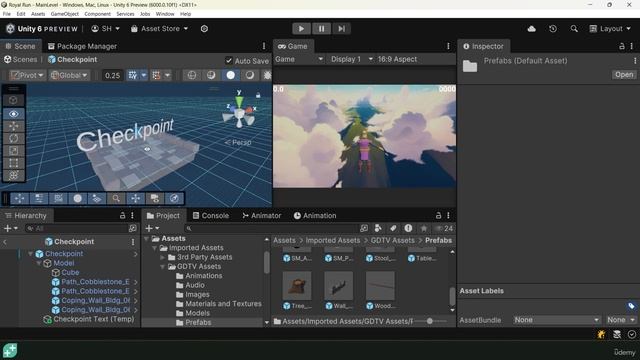Toggle Scene view effects button

pos(250,75)
